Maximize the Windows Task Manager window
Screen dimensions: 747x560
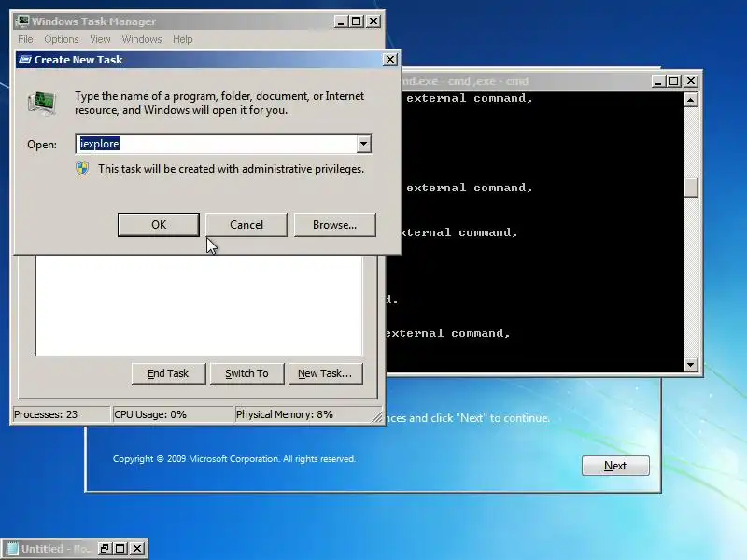357,21
